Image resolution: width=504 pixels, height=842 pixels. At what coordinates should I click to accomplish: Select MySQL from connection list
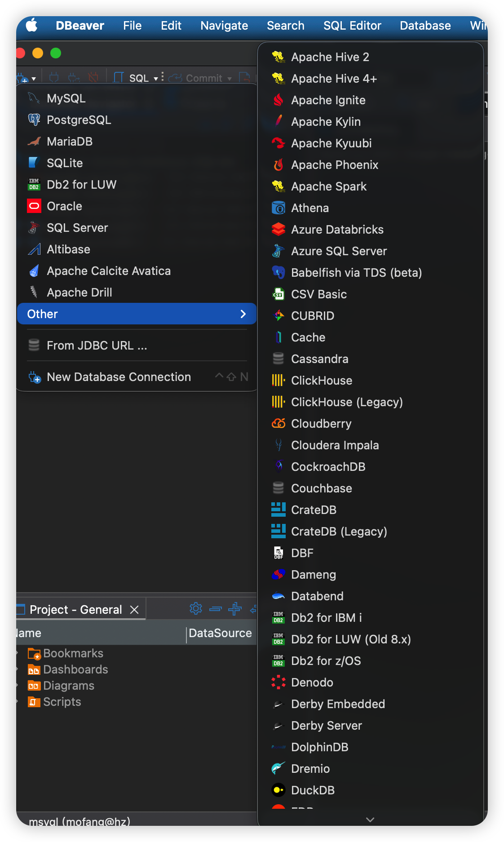[x=137, y=98]
